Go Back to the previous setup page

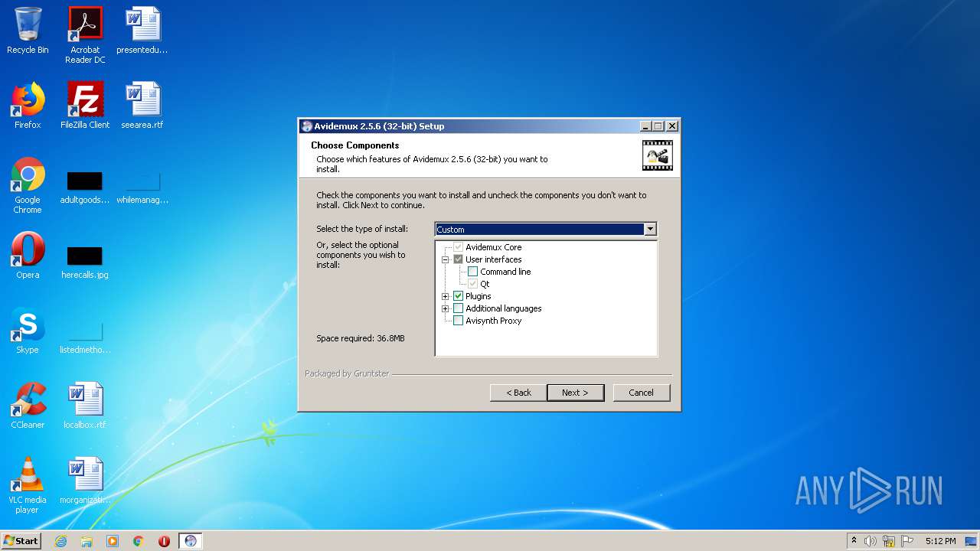[x=518, y=393]
